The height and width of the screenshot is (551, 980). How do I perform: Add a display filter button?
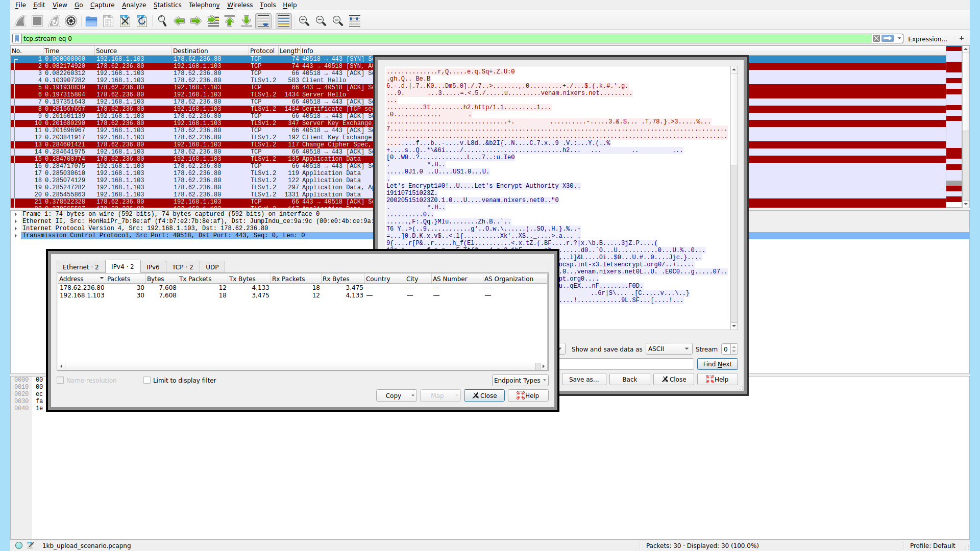pyautogui.click(x=962, y=38)
